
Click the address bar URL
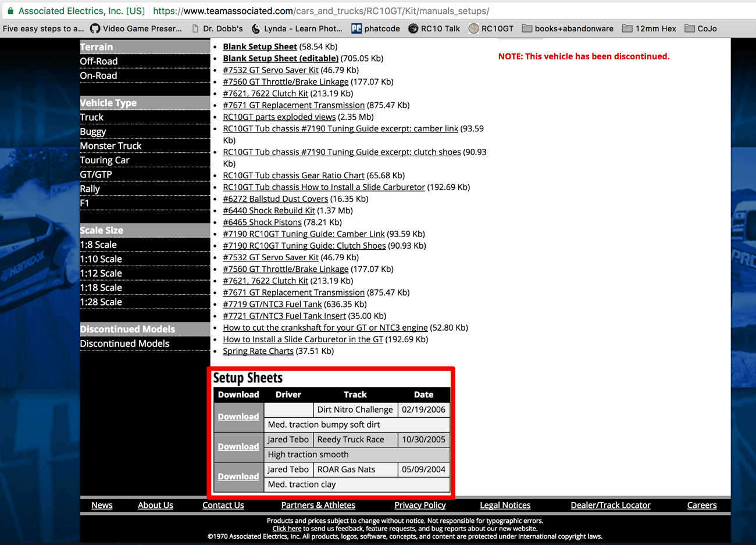pyautogui.click(x=321, y=11)
